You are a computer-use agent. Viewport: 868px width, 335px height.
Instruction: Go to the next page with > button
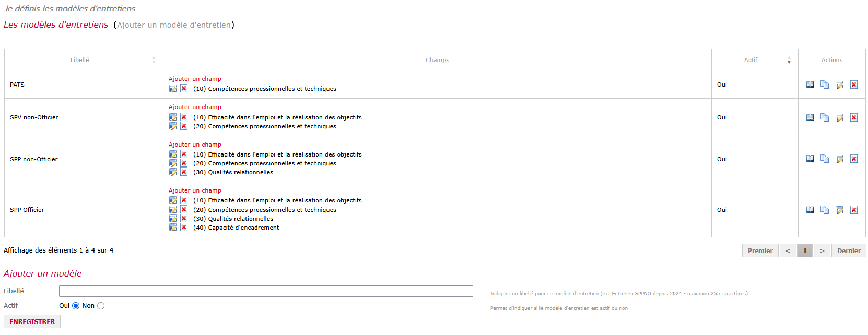822,251
